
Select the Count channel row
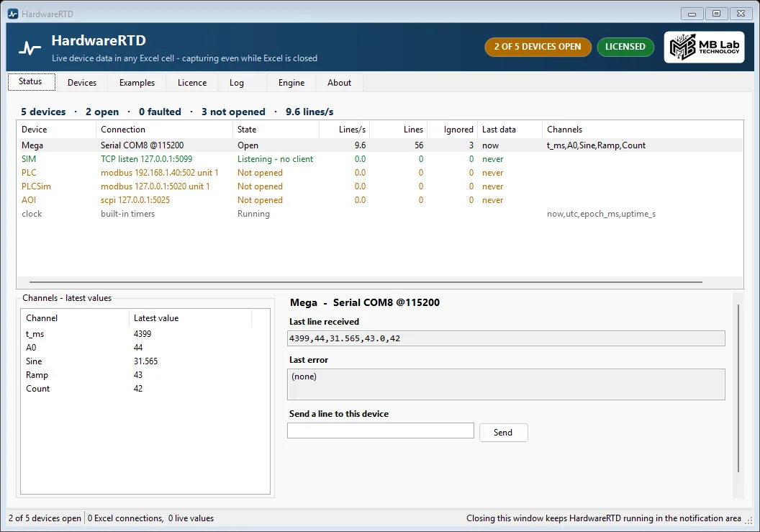145,389
